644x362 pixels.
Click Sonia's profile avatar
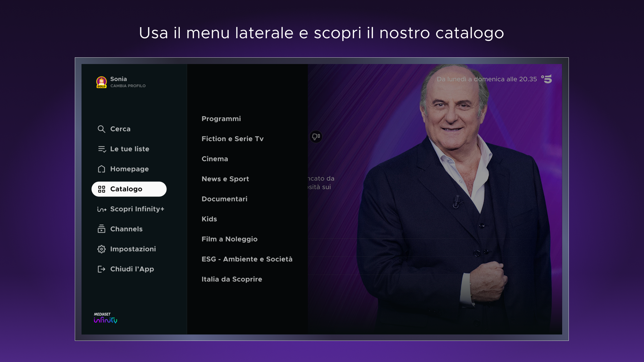click(101, 82)
